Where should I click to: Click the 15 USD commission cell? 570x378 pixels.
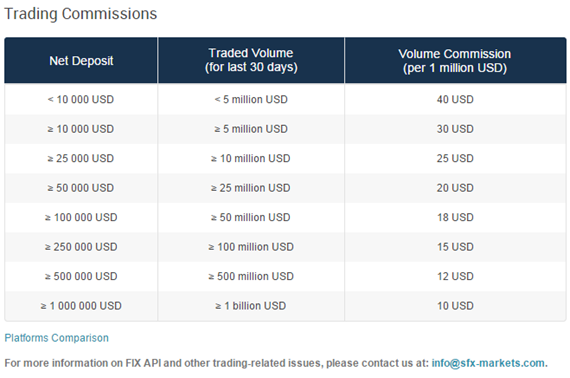tap(455, 246)
